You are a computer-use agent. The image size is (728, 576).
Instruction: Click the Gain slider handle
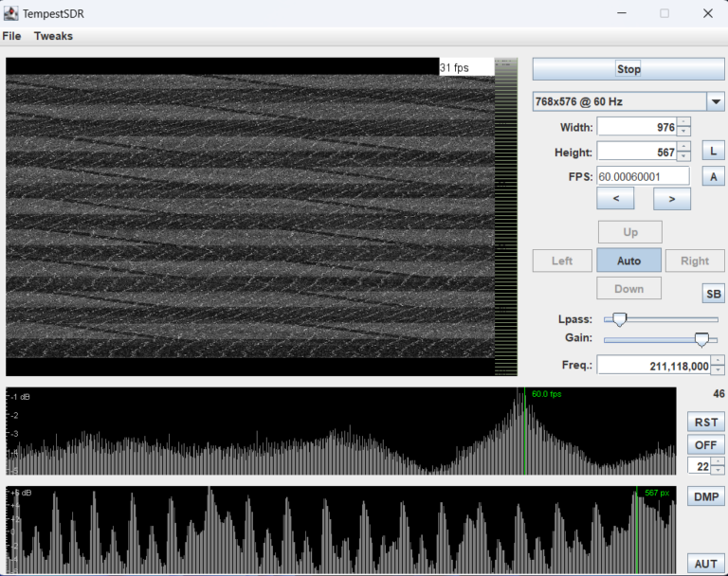pyautogui.click(x=701, y=339)
